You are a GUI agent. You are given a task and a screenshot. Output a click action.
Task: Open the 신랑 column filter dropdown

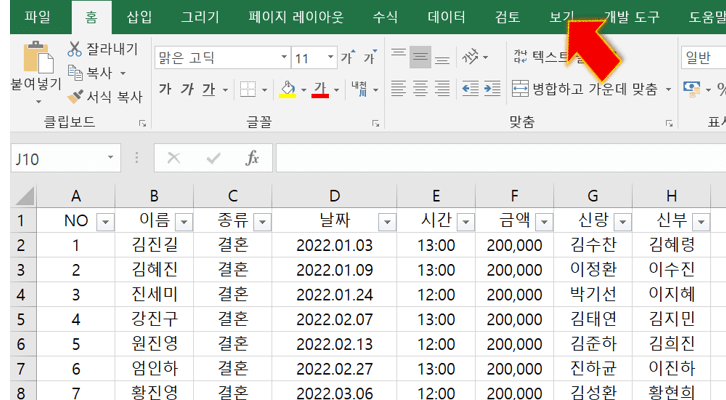[x=623, y=222]
